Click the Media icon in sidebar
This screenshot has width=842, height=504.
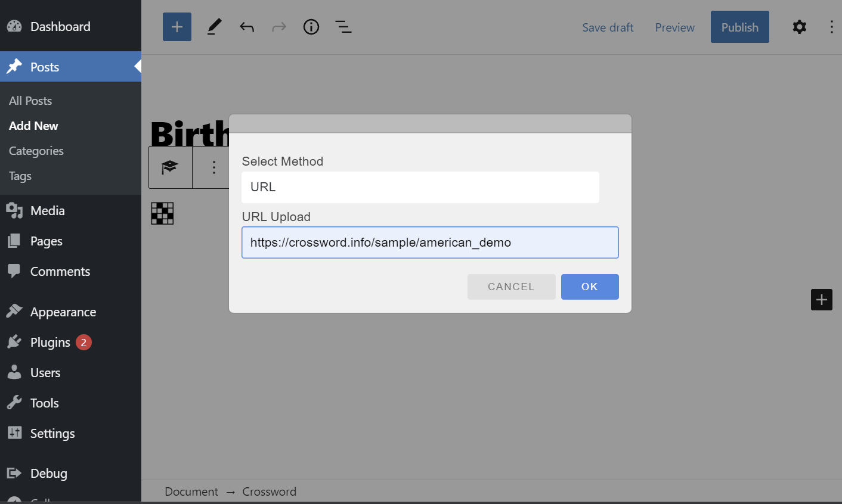point(14,210)
